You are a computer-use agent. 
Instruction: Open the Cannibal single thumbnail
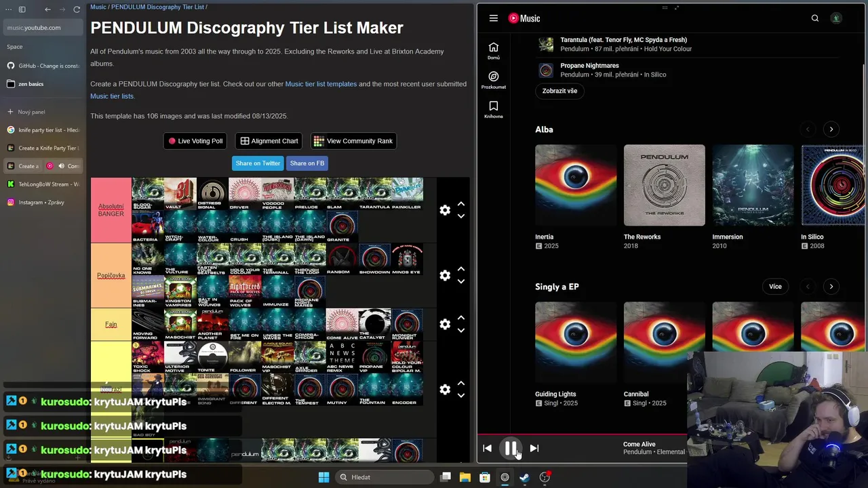click(x=665, y=342)
